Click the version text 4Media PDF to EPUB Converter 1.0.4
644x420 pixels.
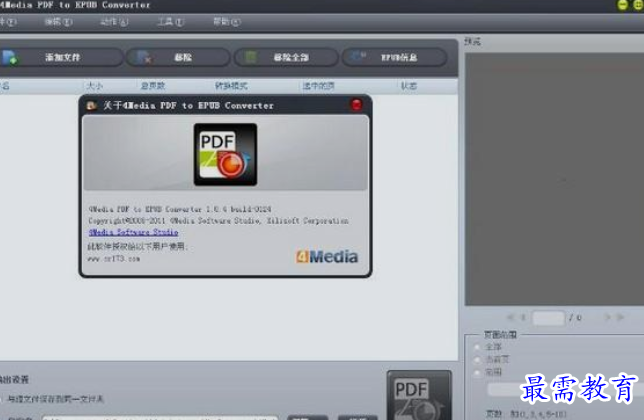(180, 209)
